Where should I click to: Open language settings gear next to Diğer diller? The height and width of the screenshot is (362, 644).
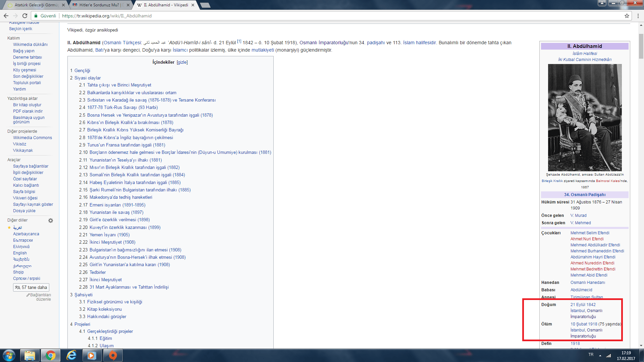(51, 221)
